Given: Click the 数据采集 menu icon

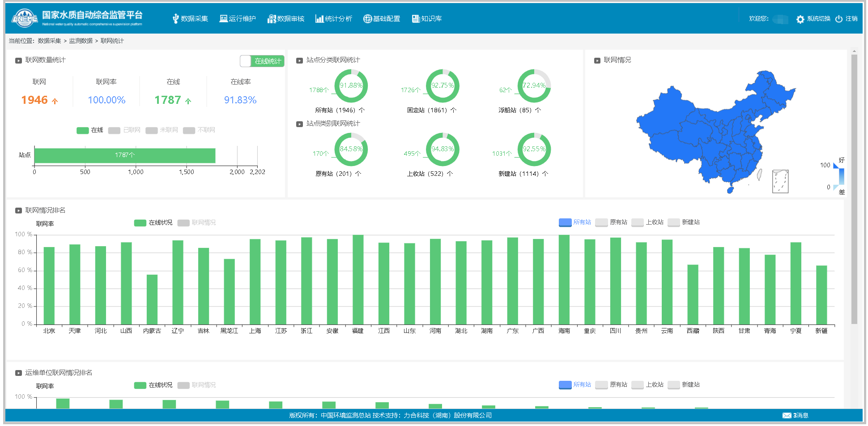Looking at the screenshot, I should (176, 19).
